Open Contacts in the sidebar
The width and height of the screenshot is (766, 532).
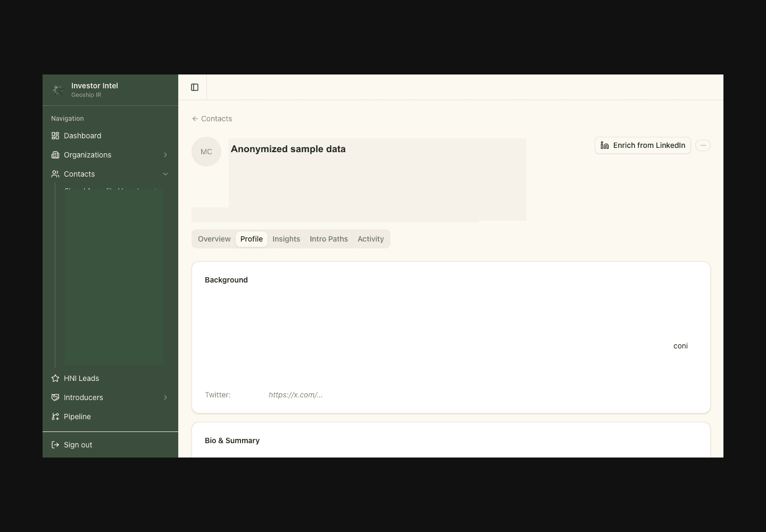point(110,174)
